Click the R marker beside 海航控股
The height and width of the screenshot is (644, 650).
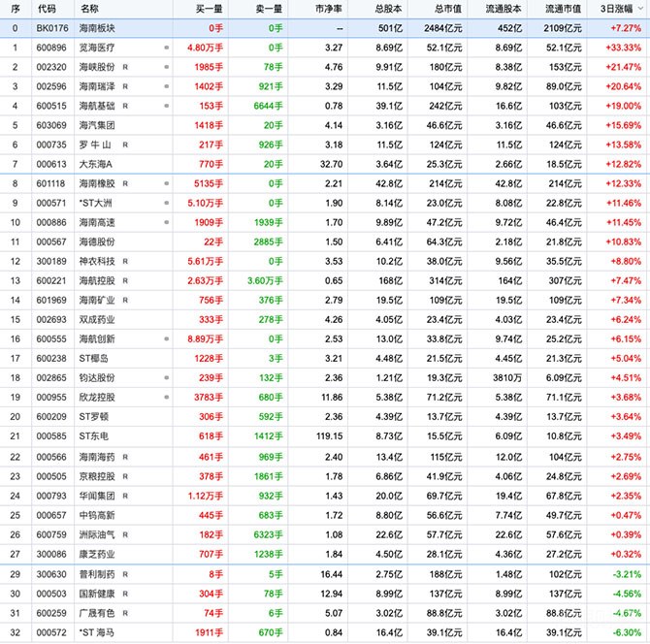click(x=125, y=281)
